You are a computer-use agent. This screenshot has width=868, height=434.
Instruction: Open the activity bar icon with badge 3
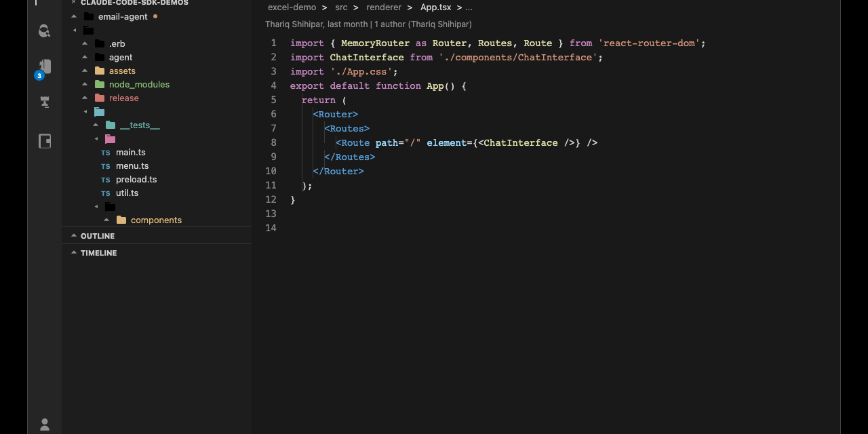point(44,68)
